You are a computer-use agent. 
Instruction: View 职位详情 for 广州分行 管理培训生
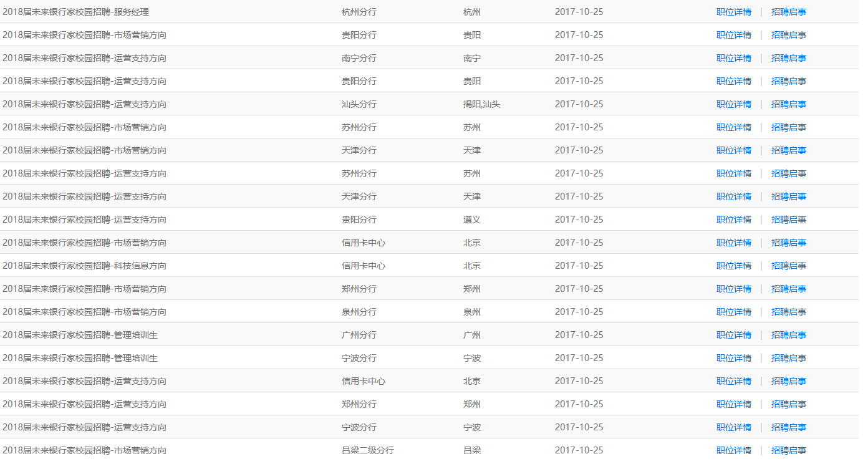[733, 335]
